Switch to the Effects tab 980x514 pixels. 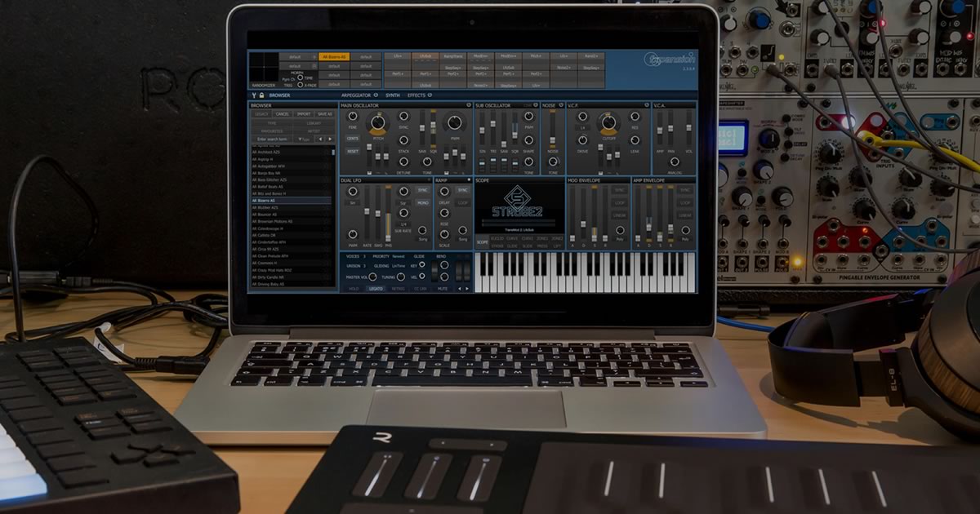click(416, 95)
